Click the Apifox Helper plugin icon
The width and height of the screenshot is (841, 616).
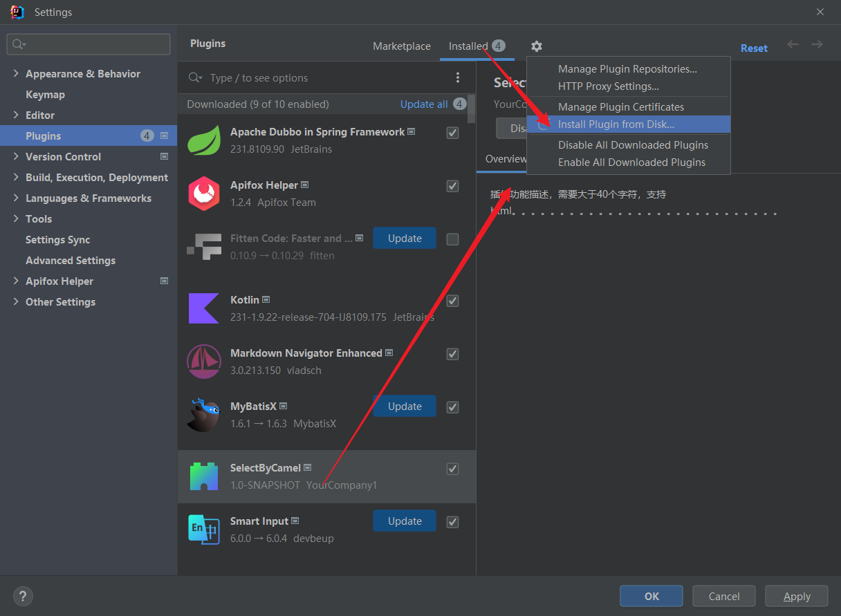pyautogui.click(x=204, y=194)
